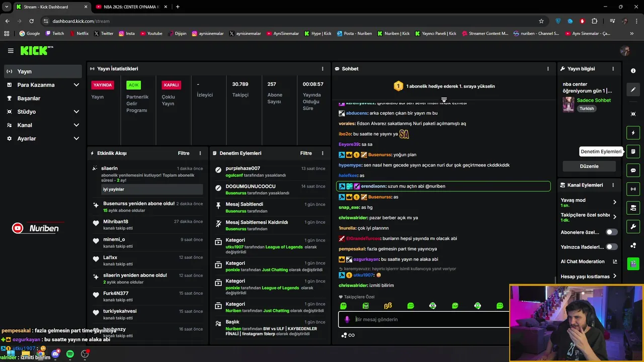Click the three-dots channel points icon in the right sidebar
The height and width of the screenshot is (362, 644).
tap(633, 245)
